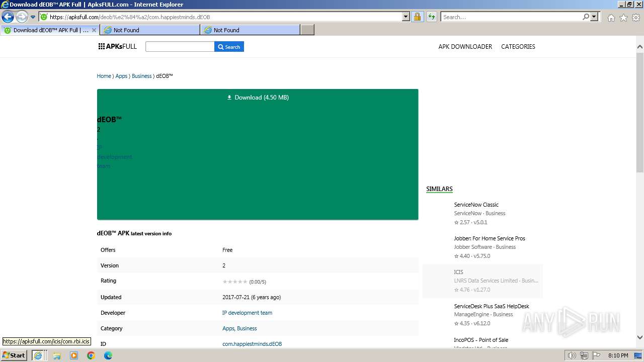Open the Windows Start button
The width and height of the screenshot is (644, 362).
[x=14, y=355]
